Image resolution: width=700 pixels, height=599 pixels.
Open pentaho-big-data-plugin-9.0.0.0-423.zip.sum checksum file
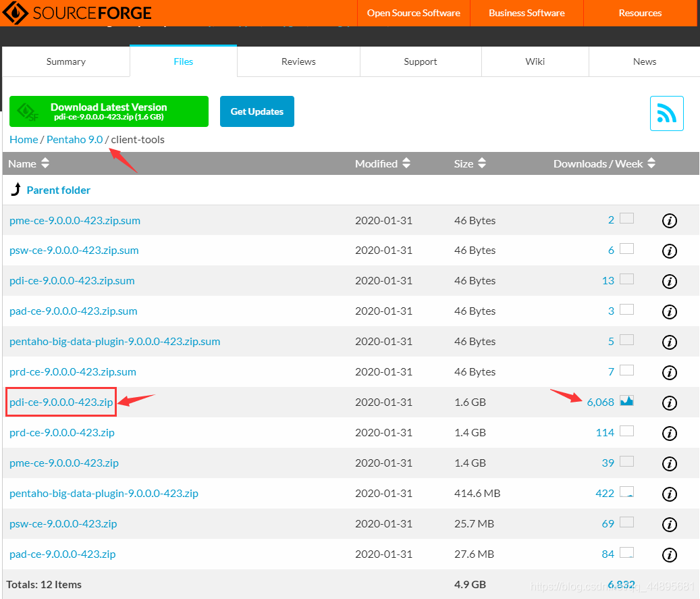115,341
